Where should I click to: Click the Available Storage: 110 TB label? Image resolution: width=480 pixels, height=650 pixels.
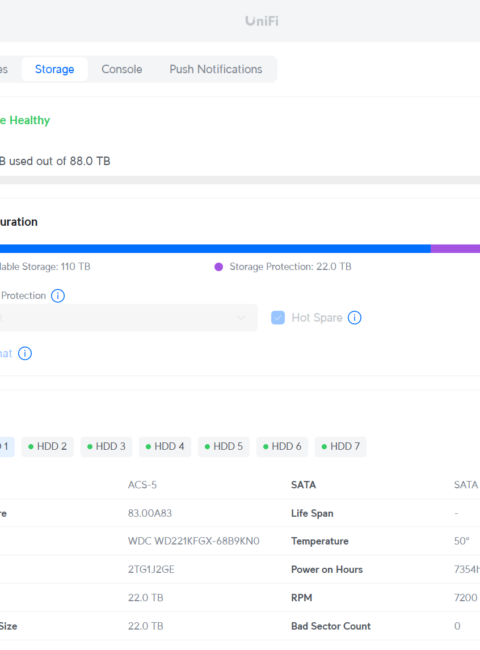click(x=45, y=267)
